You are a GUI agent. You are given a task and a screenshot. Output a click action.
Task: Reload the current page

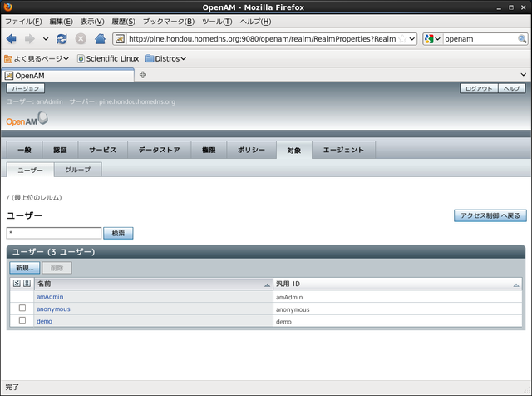(62, 39)
